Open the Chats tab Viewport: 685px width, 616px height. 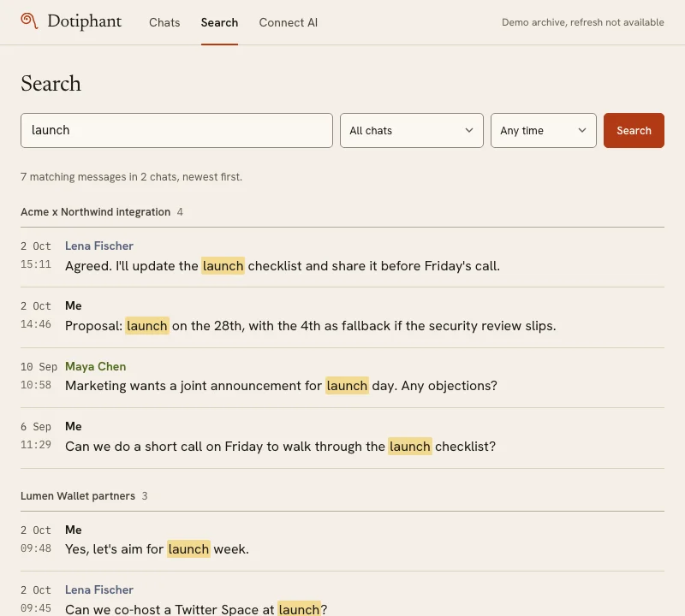(164, 22)
